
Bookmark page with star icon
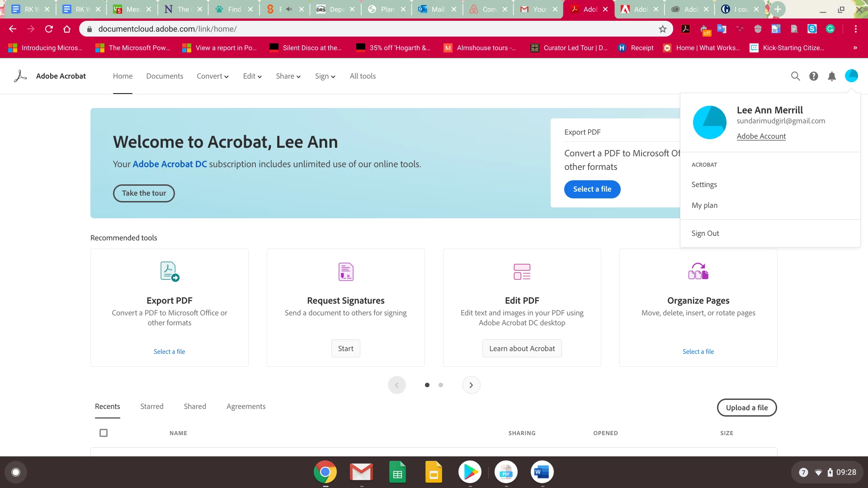click(662, 29)
